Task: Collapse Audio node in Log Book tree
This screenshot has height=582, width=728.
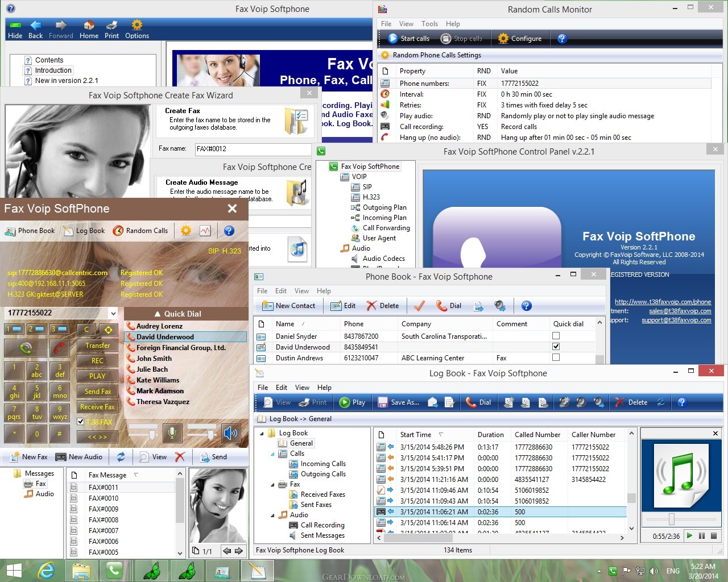Action: [x=273, y=515]
